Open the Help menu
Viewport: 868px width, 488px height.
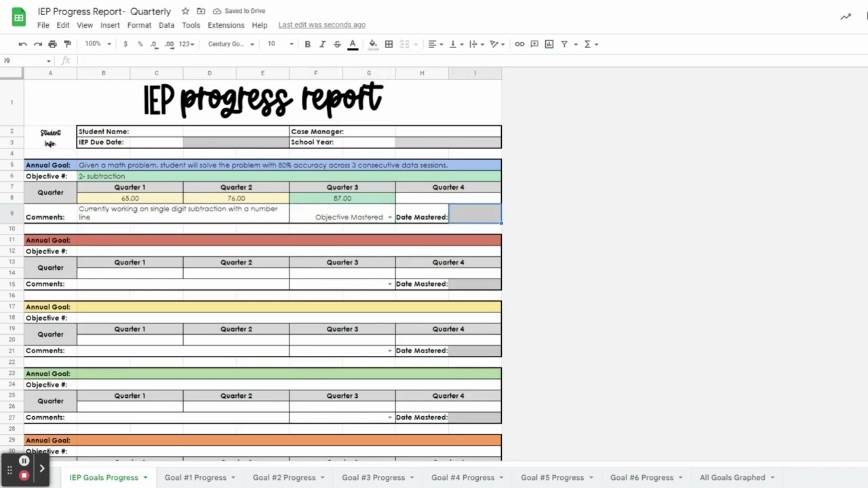point(260,25)
